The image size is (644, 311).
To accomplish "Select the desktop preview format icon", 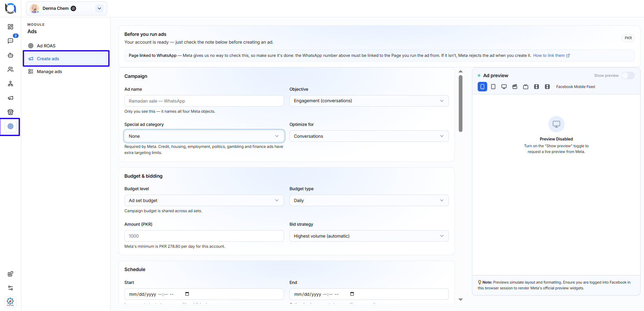I will [504, 87].
